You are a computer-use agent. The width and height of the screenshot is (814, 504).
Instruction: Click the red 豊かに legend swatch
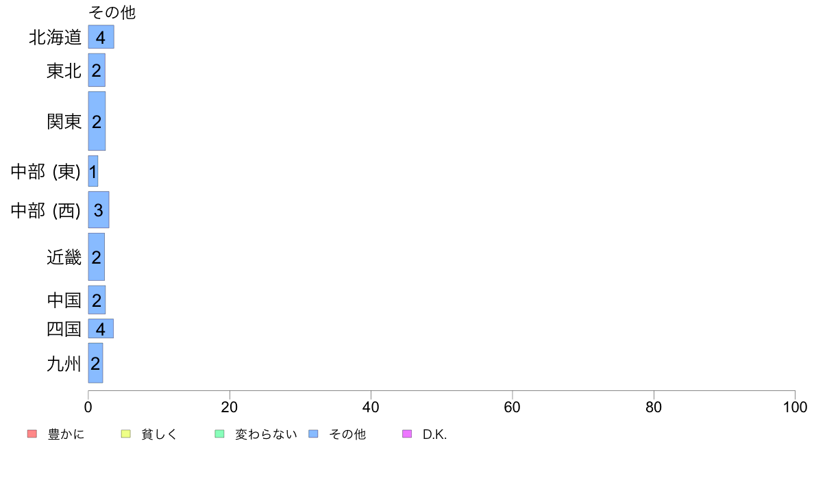[32, 434]
